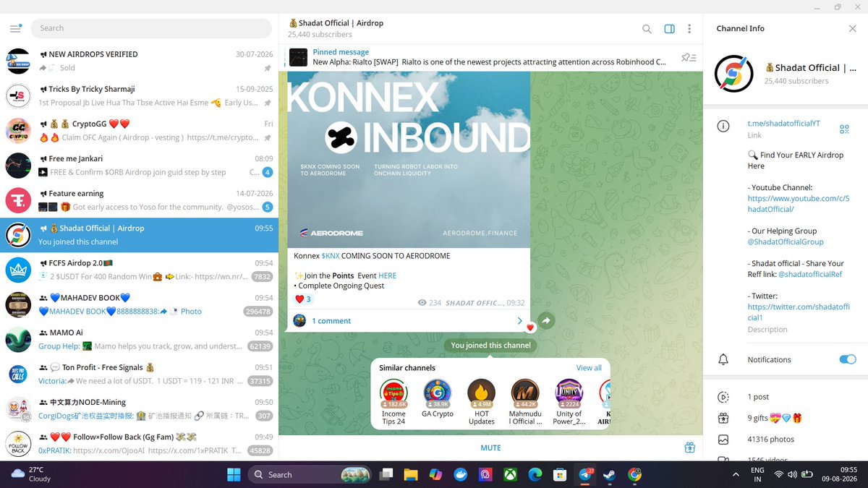Show all pinned messages list
Screen dimensions: 868x488
(689, 57)
